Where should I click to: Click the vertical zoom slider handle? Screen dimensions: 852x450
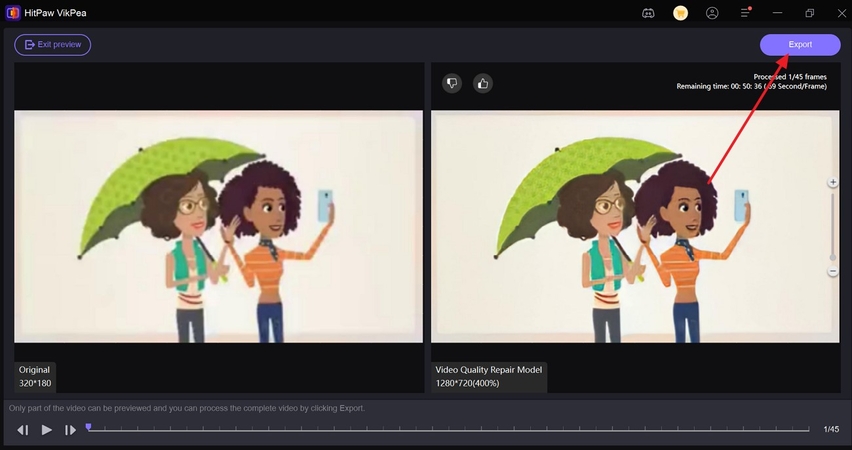tap(832, 258)
